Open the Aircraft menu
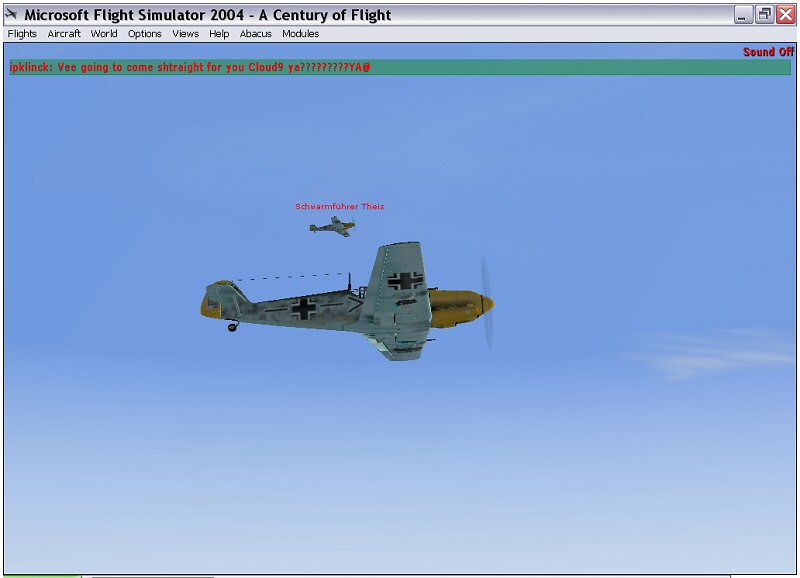800x578 pixels. click(x=64, y=34)
